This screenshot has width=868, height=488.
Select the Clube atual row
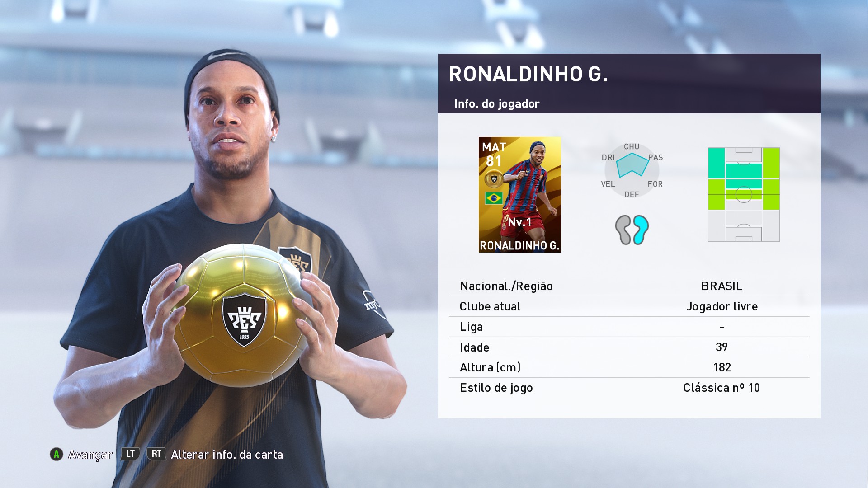(629, 306)
